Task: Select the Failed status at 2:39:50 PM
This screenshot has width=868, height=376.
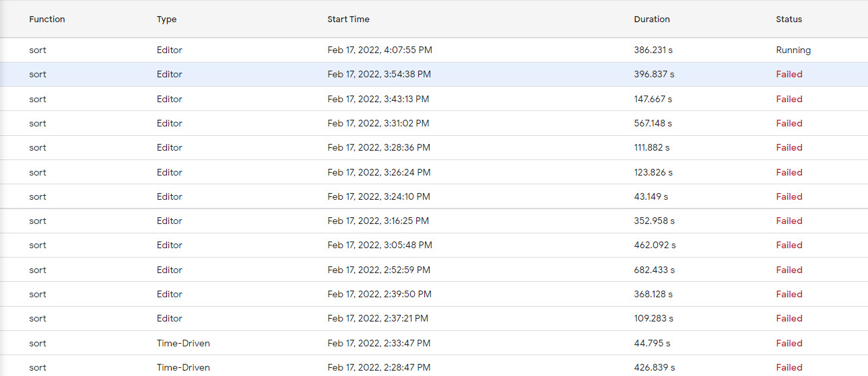Action: tap(789, 294)
